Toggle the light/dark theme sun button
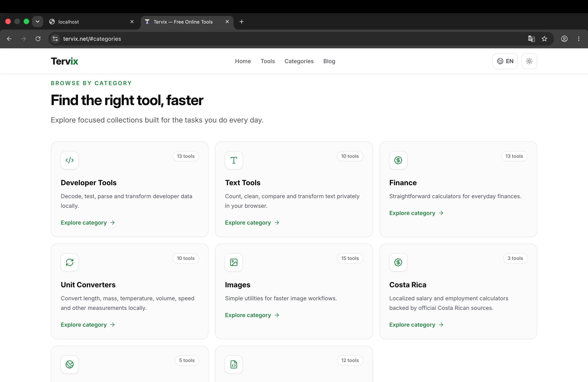Viewport: 588px width, 382px height. [529, 61]
